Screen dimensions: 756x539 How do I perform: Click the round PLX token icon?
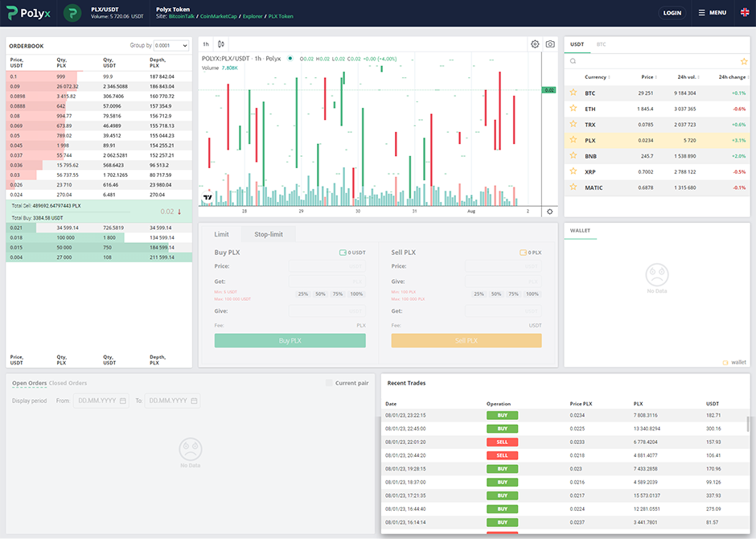click(72, 13)
